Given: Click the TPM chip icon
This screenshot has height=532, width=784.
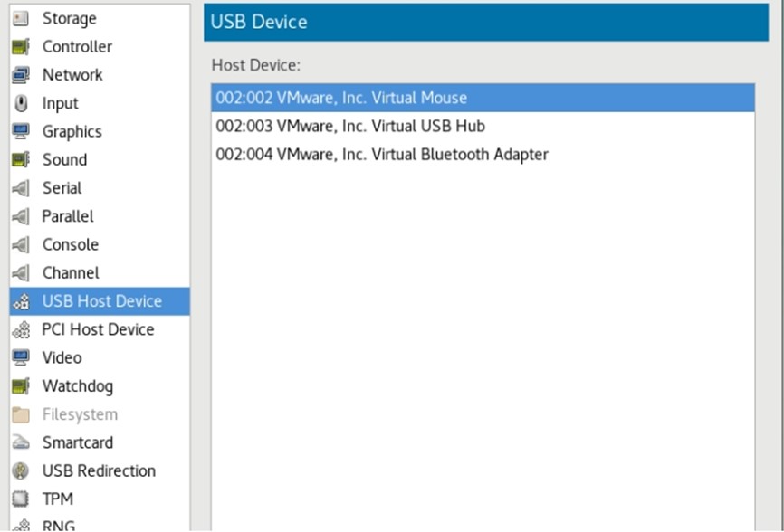Looking at the screenshot, I should tap(21, 499).
